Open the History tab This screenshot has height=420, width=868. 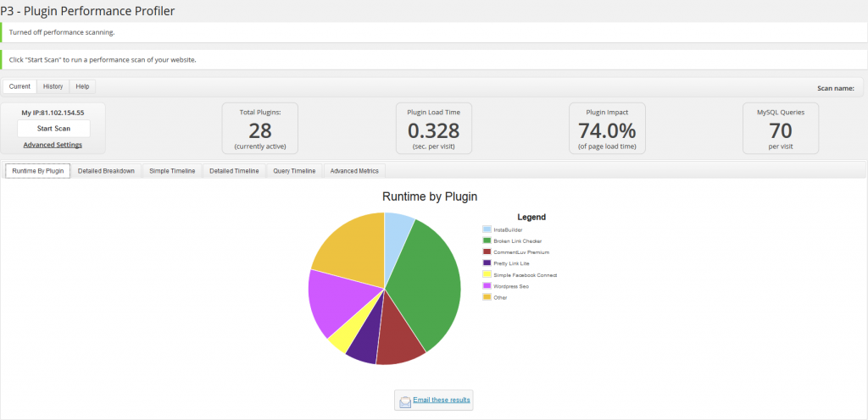(53, 86)
